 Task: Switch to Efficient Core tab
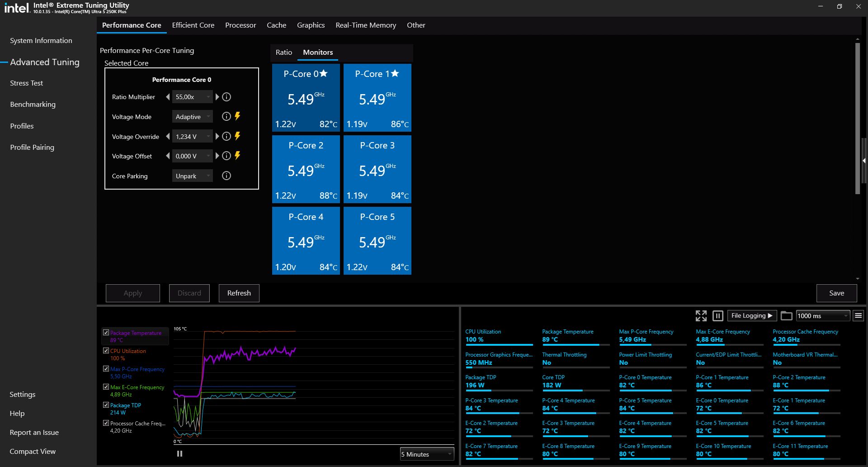(193, 25)
